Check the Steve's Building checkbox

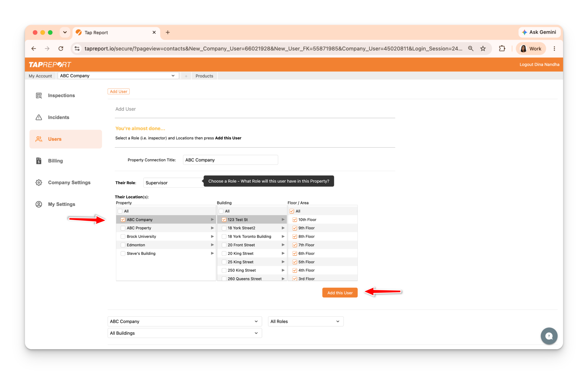pos(123,253)
